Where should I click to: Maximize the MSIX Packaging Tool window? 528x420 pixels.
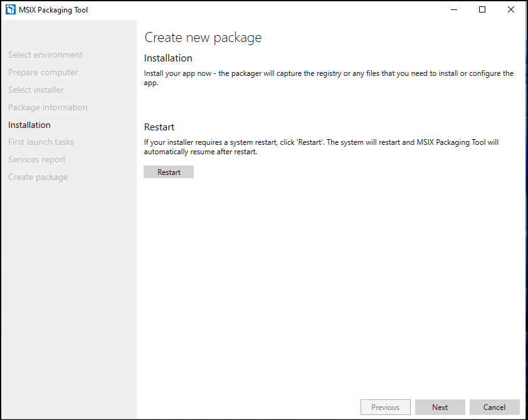pos(482,9)
